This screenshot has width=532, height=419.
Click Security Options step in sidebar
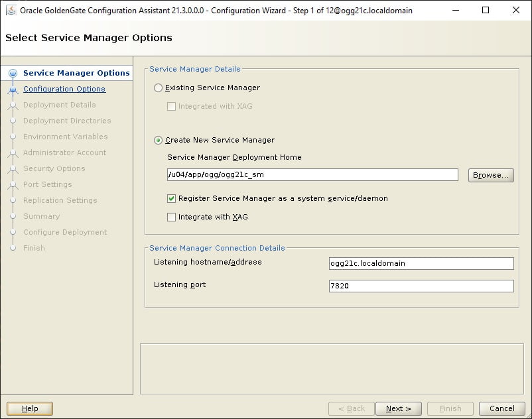[x=54, y=168]
